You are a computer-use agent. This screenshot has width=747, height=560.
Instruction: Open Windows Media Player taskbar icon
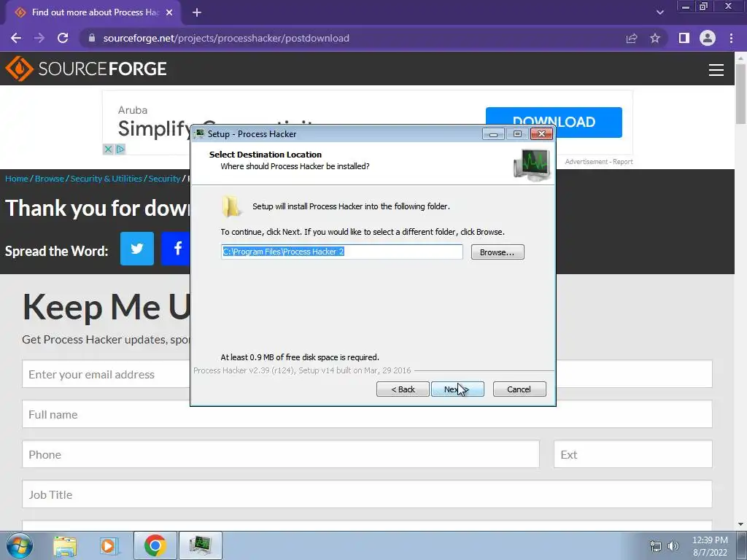tap(108, 545)
